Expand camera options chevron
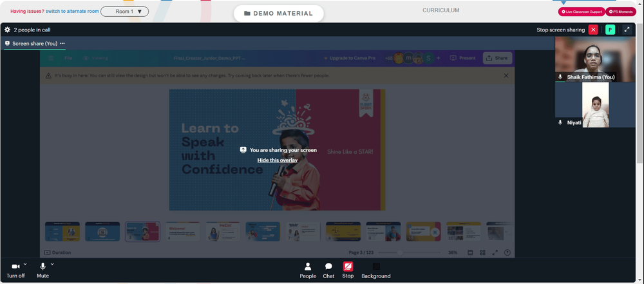 (25, 264)
